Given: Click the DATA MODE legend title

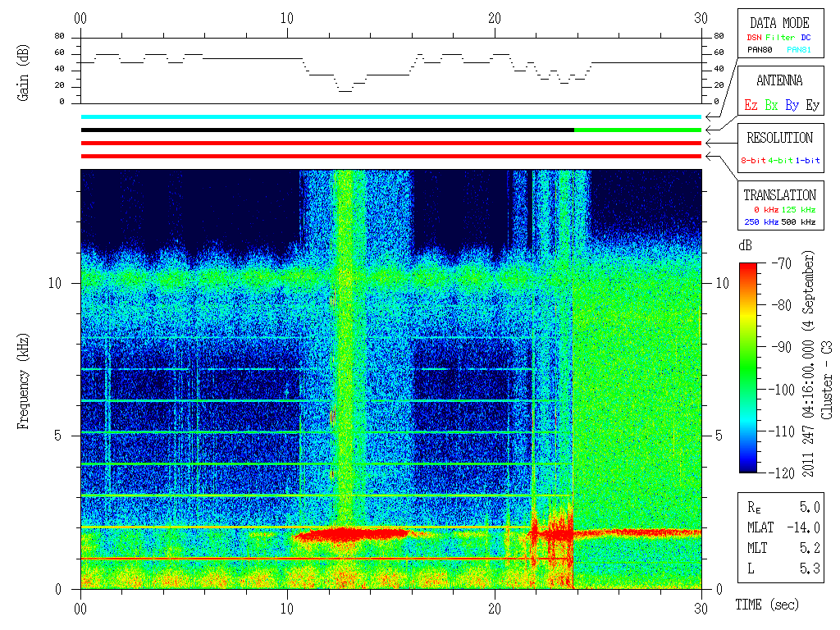Looking at the screenshot, I should pyautogui.click(x=779, y=23).
